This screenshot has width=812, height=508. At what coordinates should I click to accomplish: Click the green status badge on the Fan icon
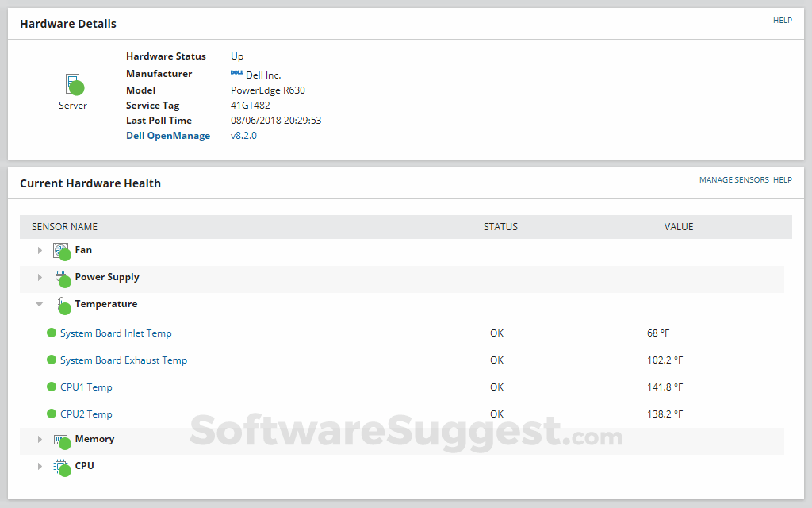click(67, 254)
